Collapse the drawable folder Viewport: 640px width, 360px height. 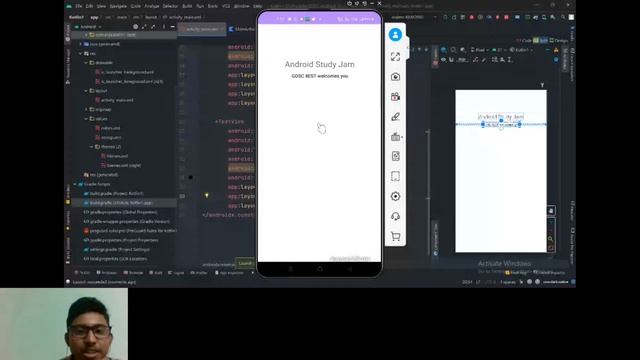pyautogui.click(x=86, y=63)
